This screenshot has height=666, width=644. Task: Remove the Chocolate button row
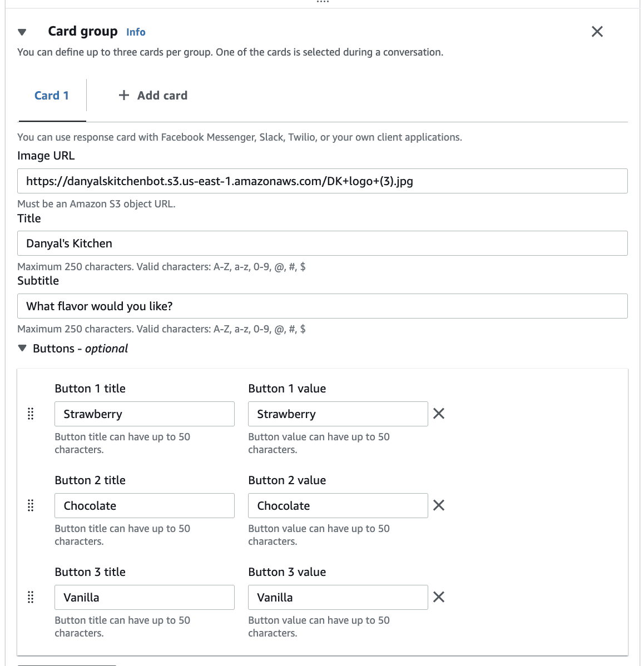click(x=439, y=505)
